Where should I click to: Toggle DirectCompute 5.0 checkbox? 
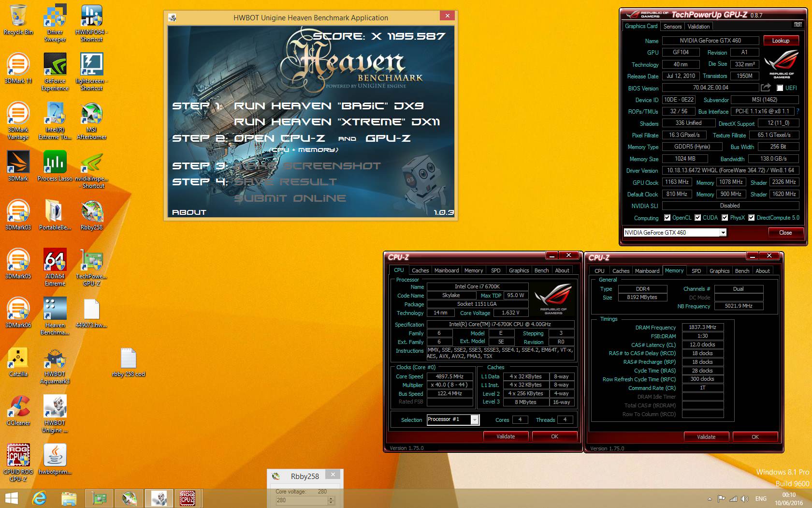click(751, 218)
